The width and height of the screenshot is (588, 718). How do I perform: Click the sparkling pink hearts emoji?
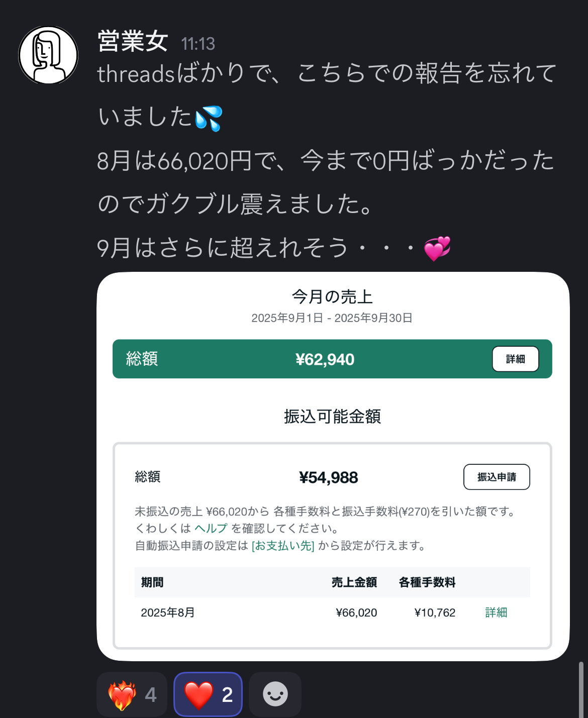(437, 249)
